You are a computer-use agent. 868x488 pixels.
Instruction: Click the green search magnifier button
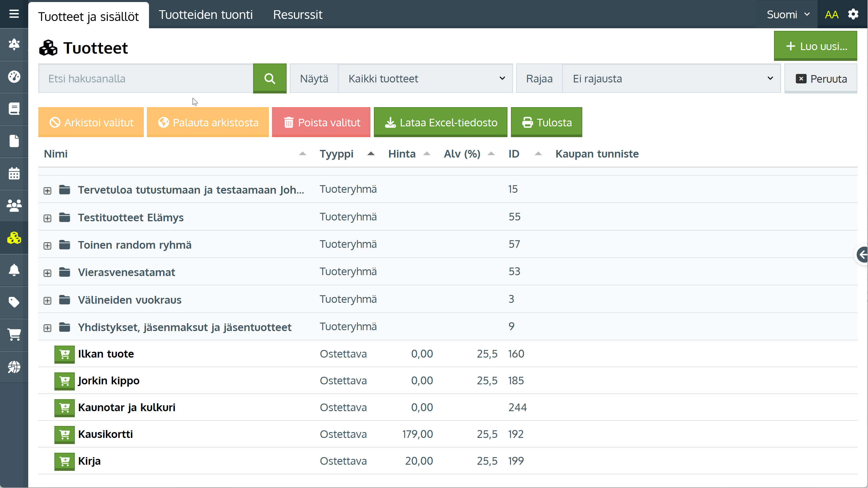tap(269, 78)
